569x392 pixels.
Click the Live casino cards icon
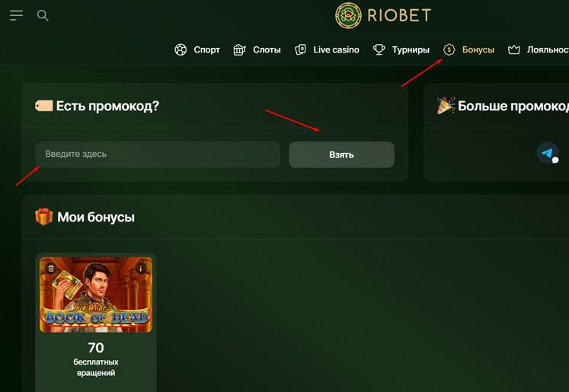pyautogui.click(x=300, y=49)
